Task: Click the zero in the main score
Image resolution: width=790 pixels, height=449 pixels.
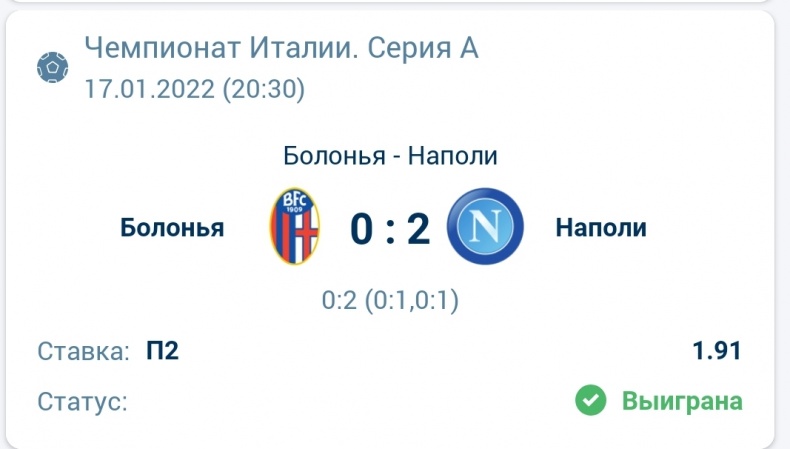Action: pos(361,229)
